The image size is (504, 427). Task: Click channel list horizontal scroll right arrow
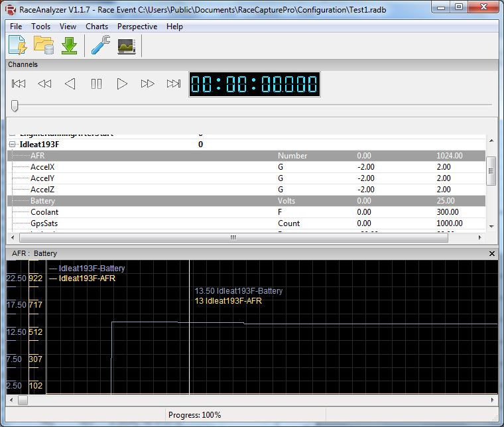coord(479,238)
